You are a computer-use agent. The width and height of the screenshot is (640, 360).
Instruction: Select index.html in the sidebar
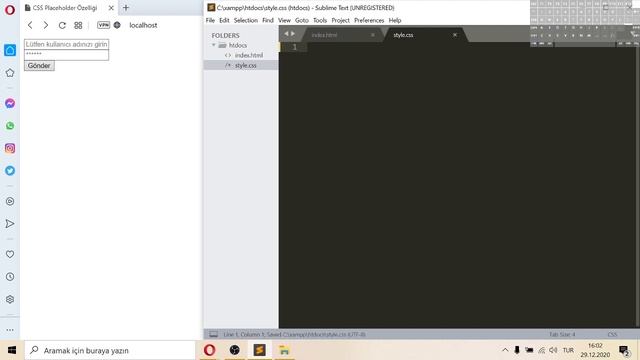(x=249, y=55)
